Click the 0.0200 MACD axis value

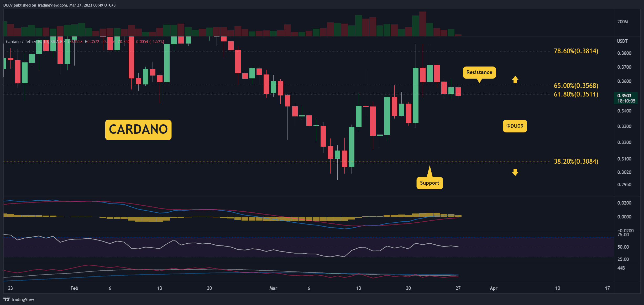pos(624,203)
